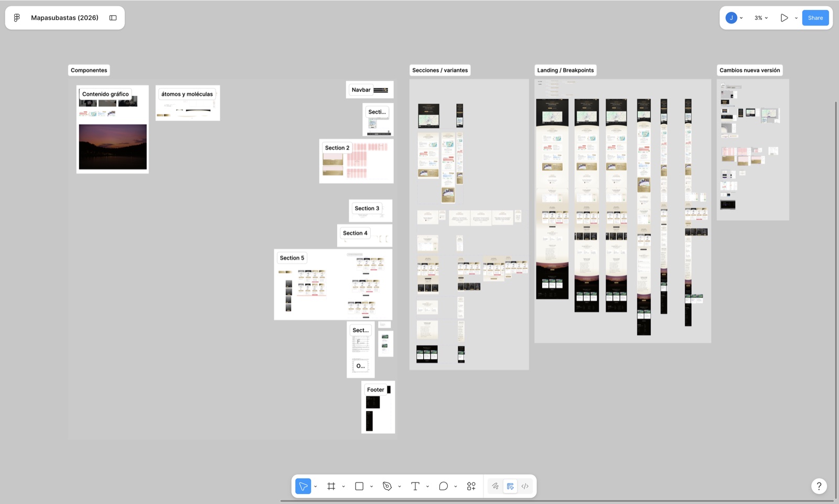Switch to Dev Mode toggle
Image resolution: width=839 pixels, height=504 pixels.
pos(525,486)
